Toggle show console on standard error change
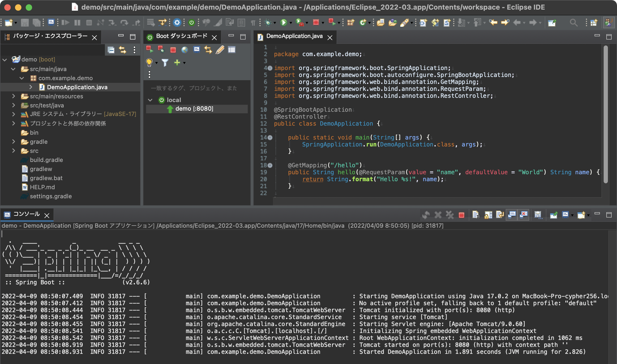This screenshot has width=617, height=364. 524,215
